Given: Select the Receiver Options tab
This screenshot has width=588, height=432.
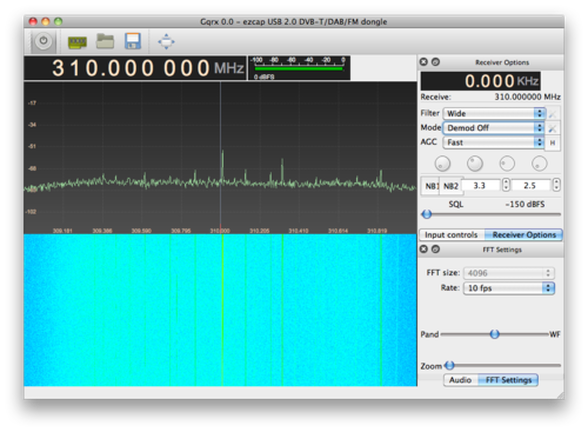Looking at the screenshot, I should [524, 235].
